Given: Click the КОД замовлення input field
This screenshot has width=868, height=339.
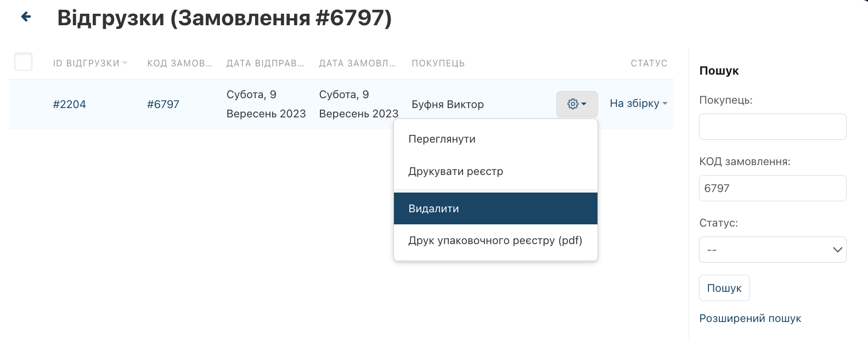Looking at the screenshot, I should pos(772,188).
